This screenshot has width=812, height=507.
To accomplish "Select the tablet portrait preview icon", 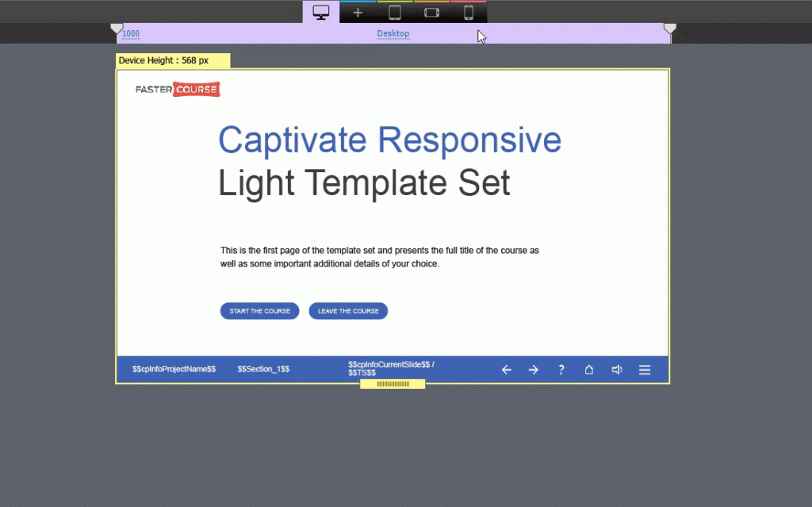I will (x=394, y=12).
